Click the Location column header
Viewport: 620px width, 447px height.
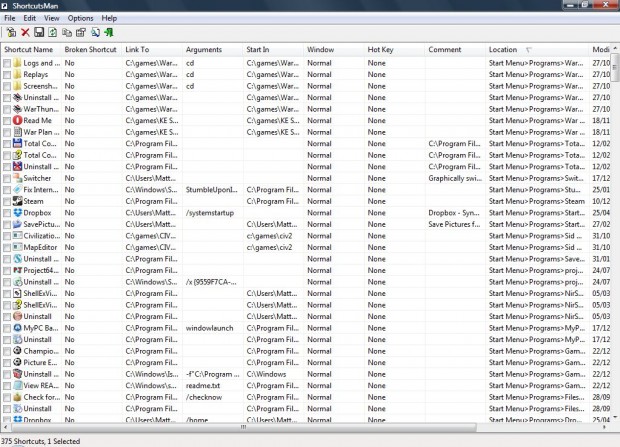pyautogui.click(x=537, y=49)
